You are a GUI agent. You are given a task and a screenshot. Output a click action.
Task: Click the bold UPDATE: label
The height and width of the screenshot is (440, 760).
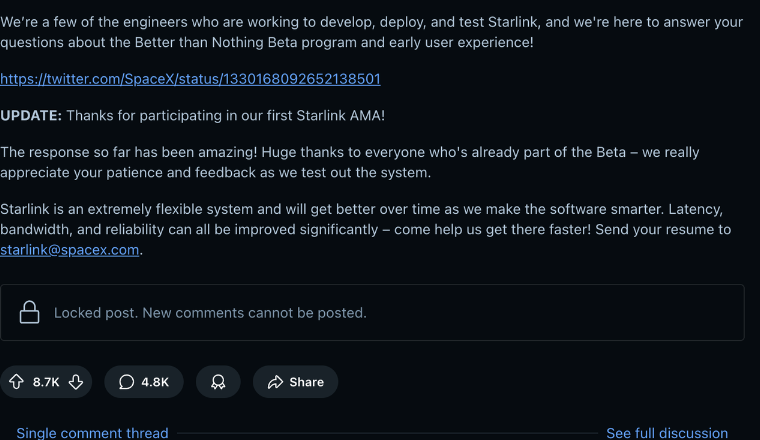click(31, 116)
